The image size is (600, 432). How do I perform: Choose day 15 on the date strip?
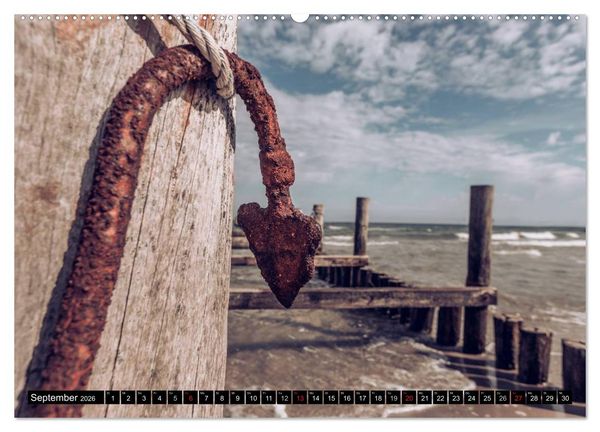click(331, 398)
